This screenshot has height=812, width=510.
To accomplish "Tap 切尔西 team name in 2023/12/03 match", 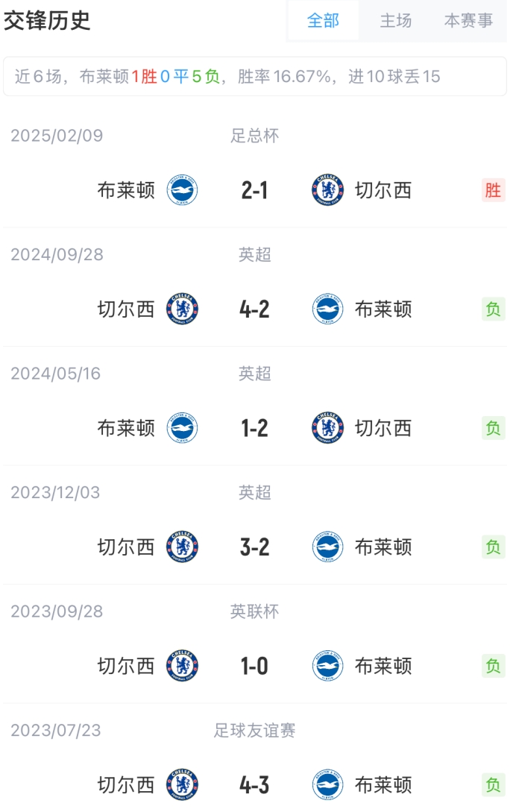I will point(126,547).
